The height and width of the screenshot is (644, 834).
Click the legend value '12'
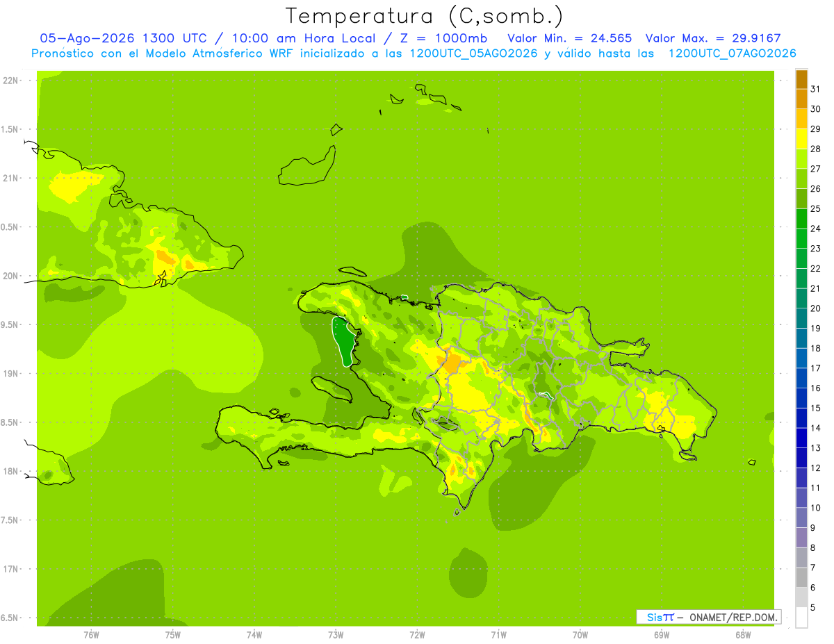pyautogui.click(x=815, y=468)
